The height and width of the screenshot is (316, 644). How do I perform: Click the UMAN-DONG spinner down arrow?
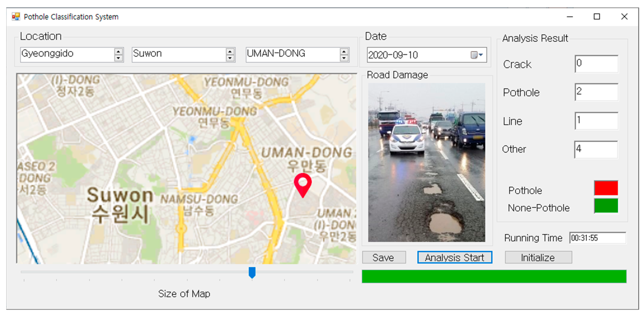pos(344,58)
